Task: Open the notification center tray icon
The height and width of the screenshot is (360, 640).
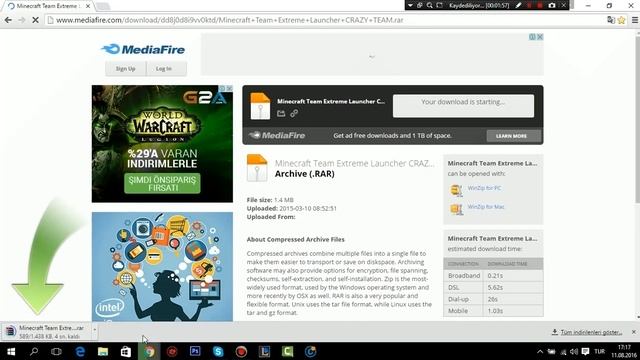Action: pos(585,352)
